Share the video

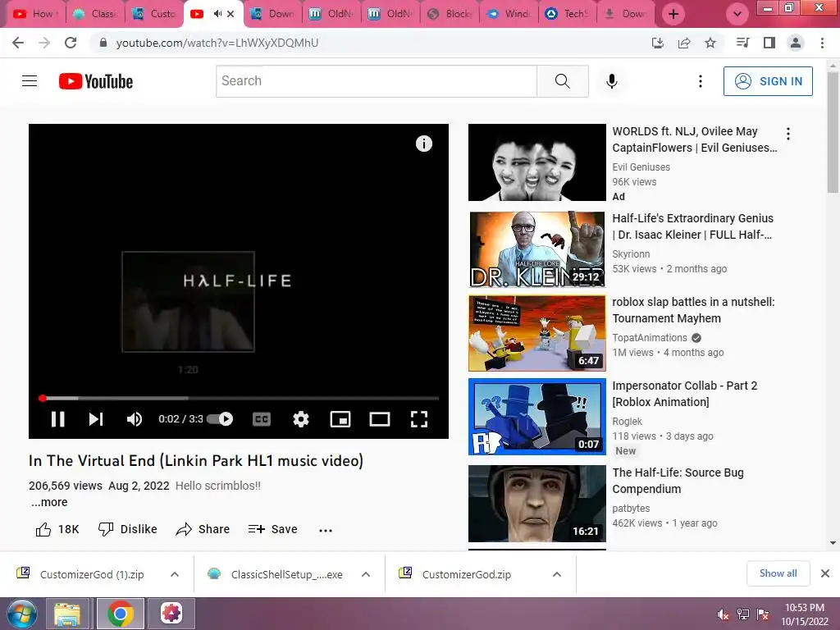[203, 529]
